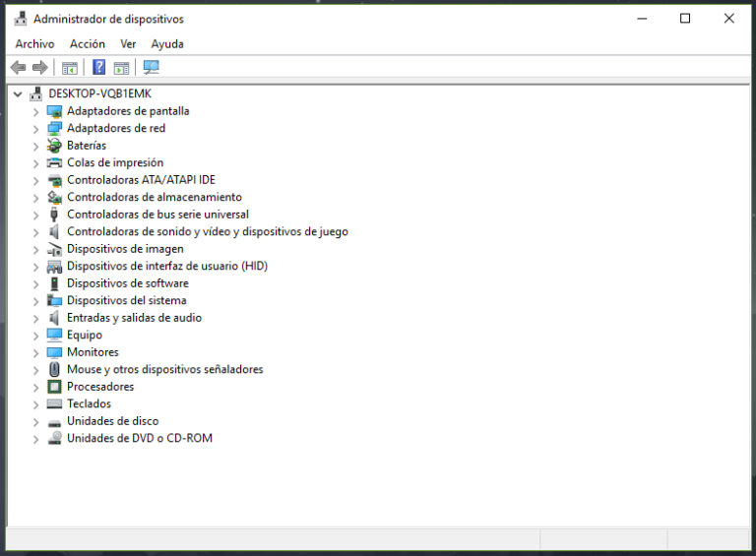Click the Teclados keyboard icon
756x556 pixels.
click(54, 403)
